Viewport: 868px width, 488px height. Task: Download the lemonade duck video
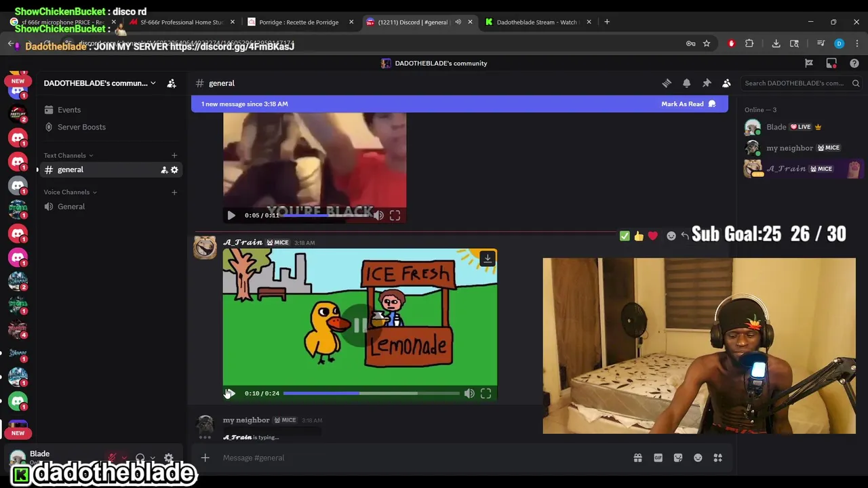(x=487, y=258)
